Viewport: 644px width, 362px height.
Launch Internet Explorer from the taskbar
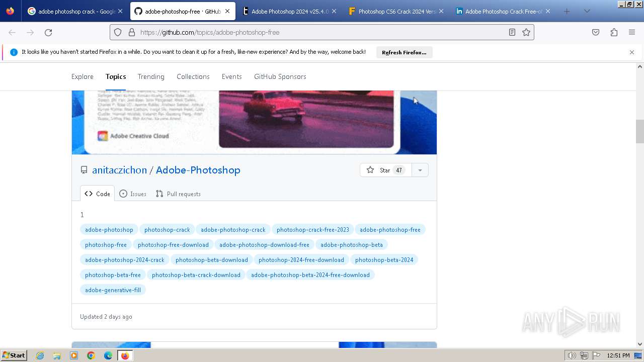pos(40,355)
